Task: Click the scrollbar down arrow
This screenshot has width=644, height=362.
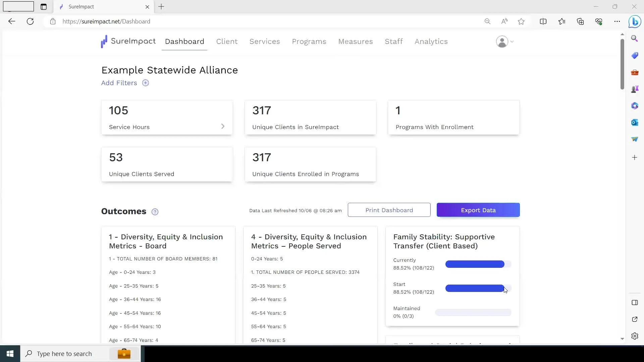Action: click(x=622, y=339)
